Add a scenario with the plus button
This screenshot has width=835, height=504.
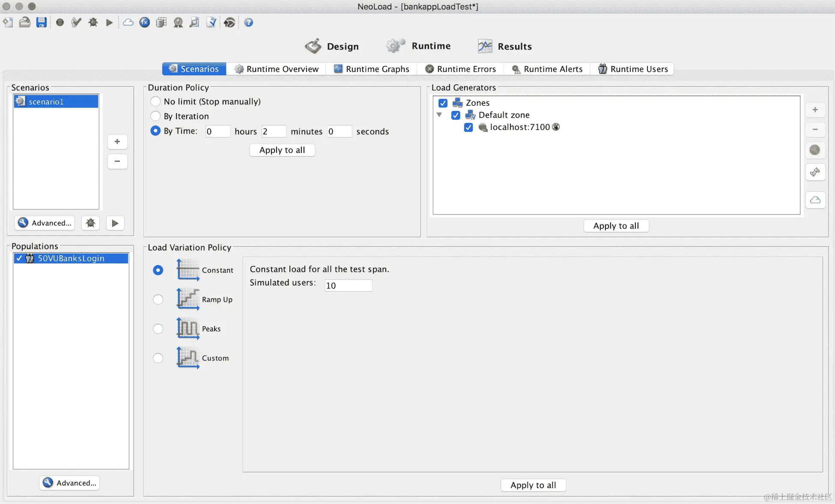(x=117, y=142)
